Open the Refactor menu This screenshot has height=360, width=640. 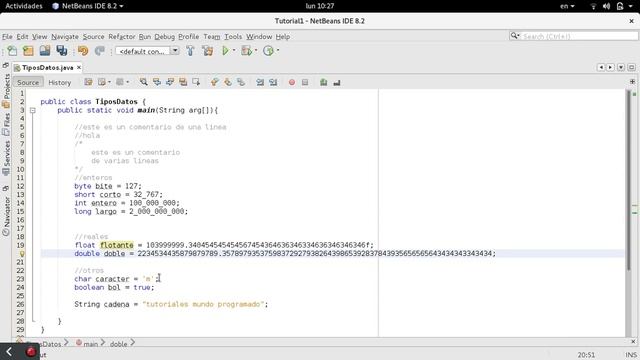tap(122, 37)
